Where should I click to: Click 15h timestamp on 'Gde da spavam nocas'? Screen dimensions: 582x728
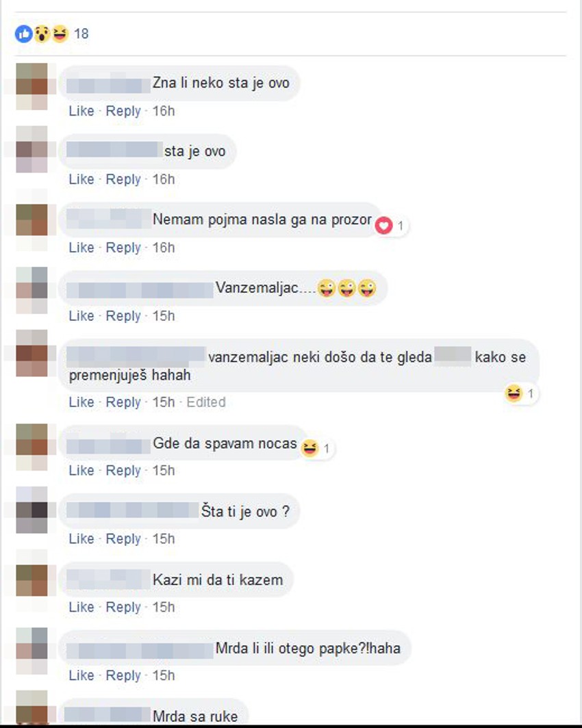[164, 470]
